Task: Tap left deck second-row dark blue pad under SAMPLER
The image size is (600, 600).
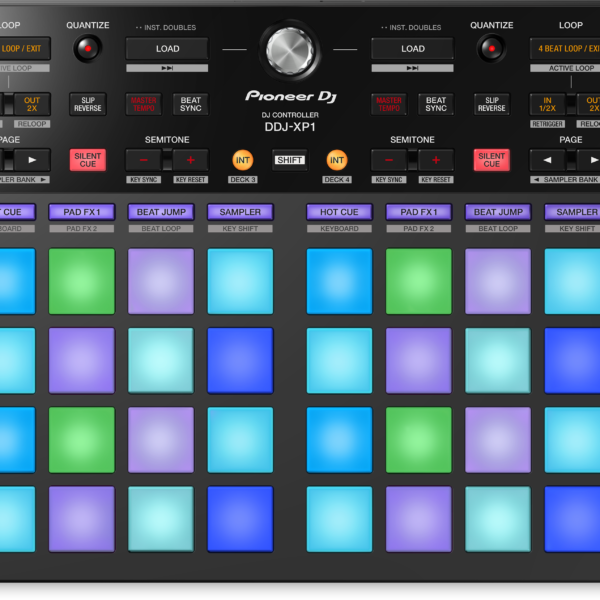Action: click(x=240, y=360)
